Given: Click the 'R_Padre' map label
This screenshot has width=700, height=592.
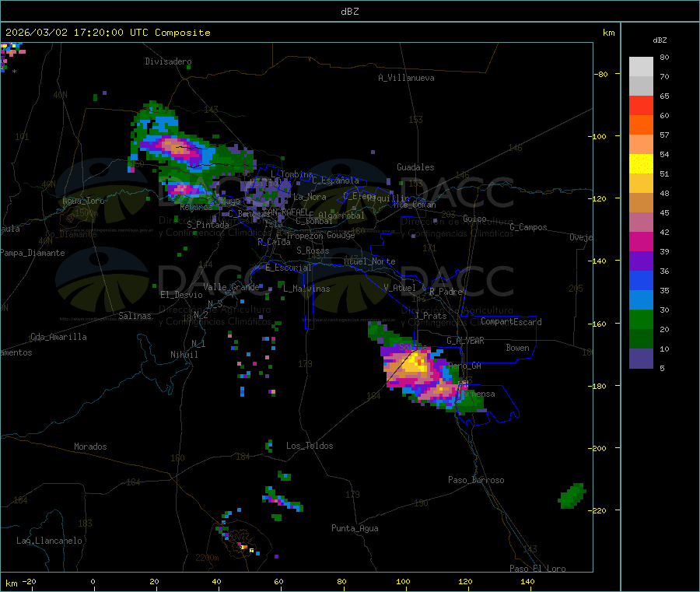Looking at the screenshot, I should pos(446,292).
